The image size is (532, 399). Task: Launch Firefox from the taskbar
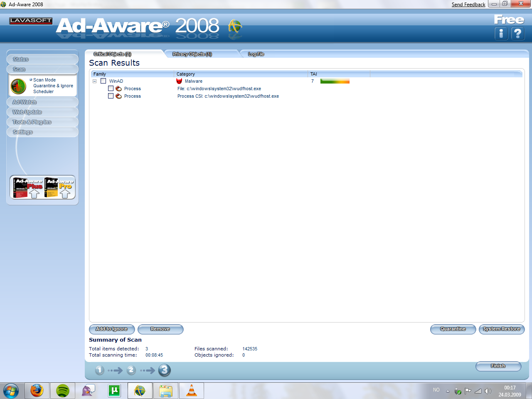tap(37, 391)
